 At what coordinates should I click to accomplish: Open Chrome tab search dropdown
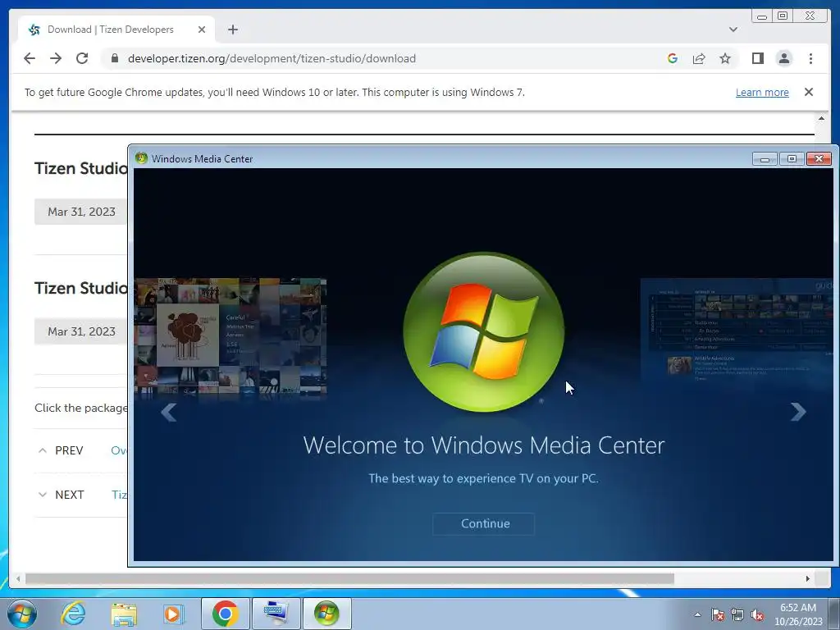(x=733, y=30)
